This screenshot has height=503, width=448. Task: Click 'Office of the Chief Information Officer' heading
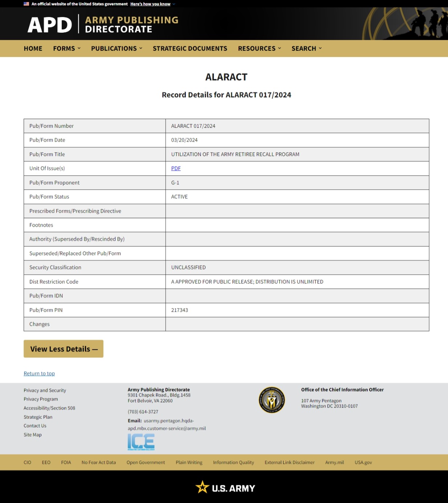click(342, 390)
